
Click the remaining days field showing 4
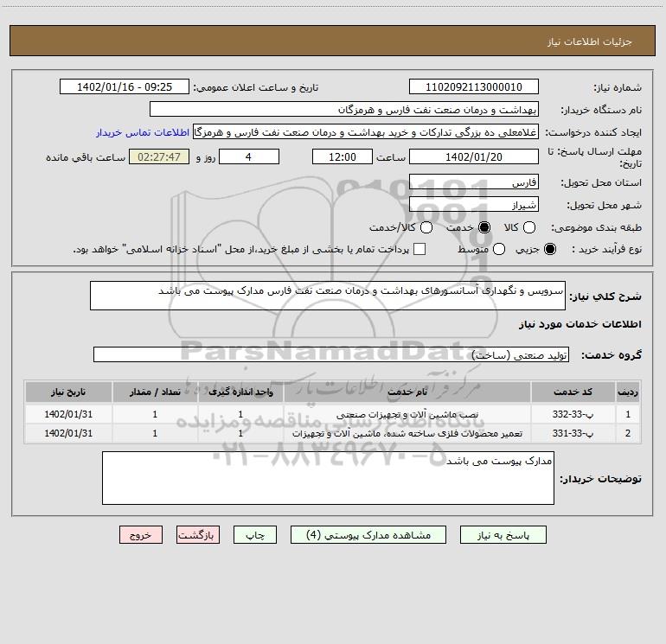coord(249,156)
